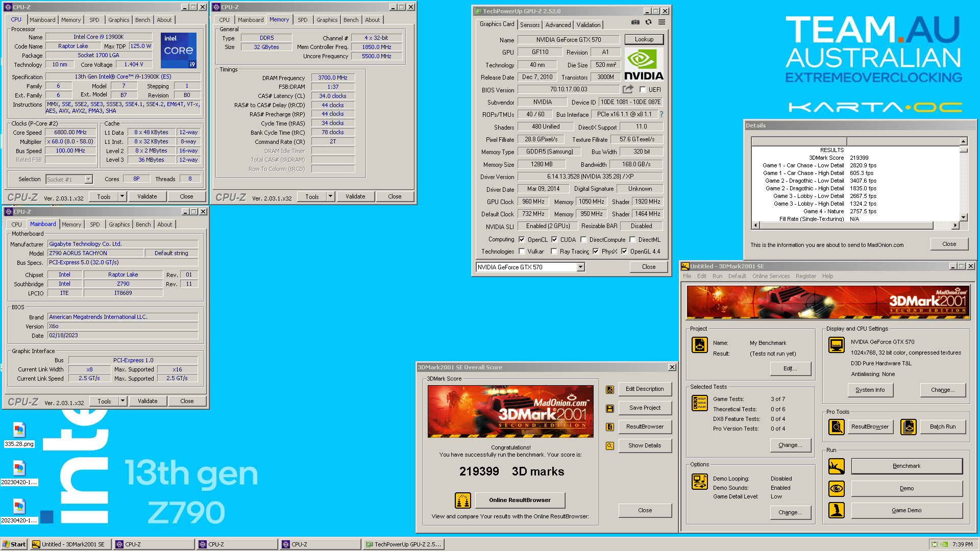This screenshot has height=551, width=980.
Task: Click Change button under Options
Action: pyautogui.click(x=790, y=512)
